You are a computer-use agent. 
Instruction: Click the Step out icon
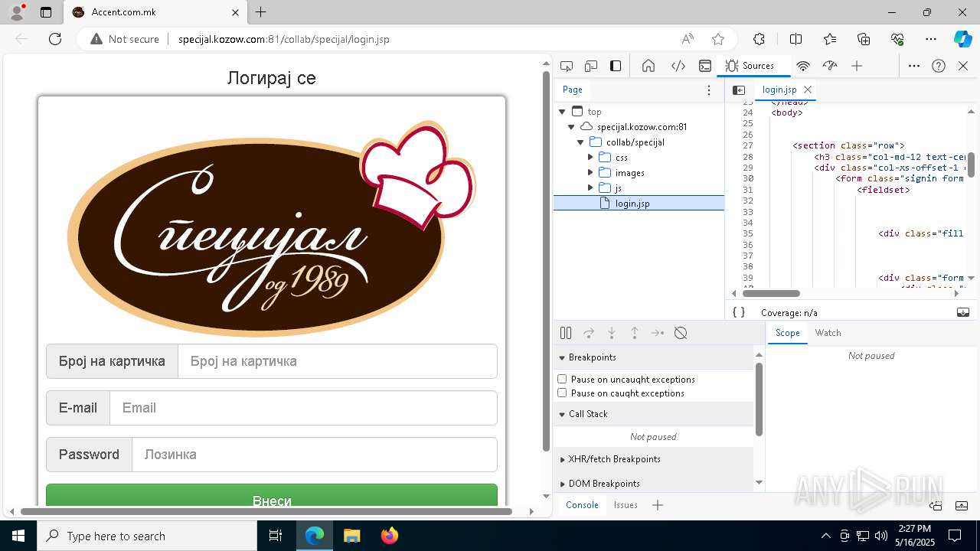[635, 333]
